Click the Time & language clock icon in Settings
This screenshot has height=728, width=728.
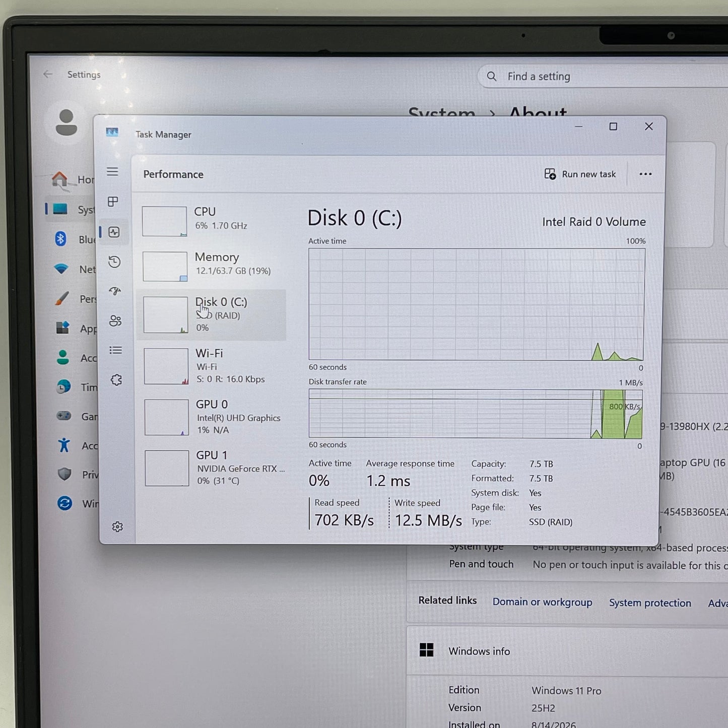[x=63, y=387]
